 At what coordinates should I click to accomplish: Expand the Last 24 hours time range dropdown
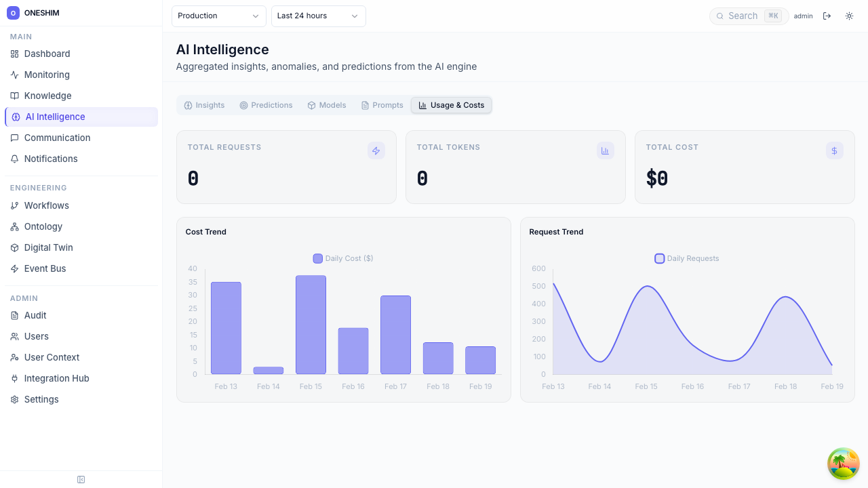tap(318, 16)
